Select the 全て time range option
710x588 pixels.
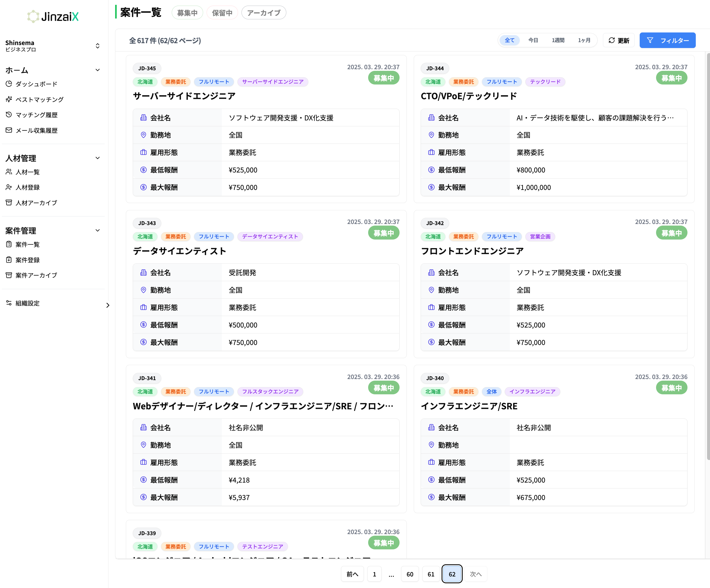510,40
